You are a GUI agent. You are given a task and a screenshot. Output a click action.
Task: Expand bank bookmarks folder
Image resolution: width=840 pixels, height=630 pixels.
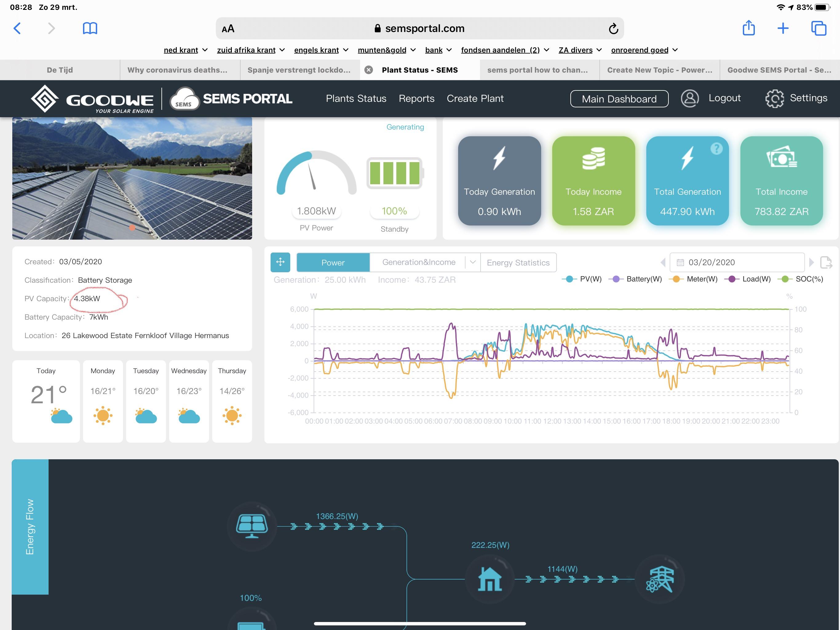click(438, 50)
